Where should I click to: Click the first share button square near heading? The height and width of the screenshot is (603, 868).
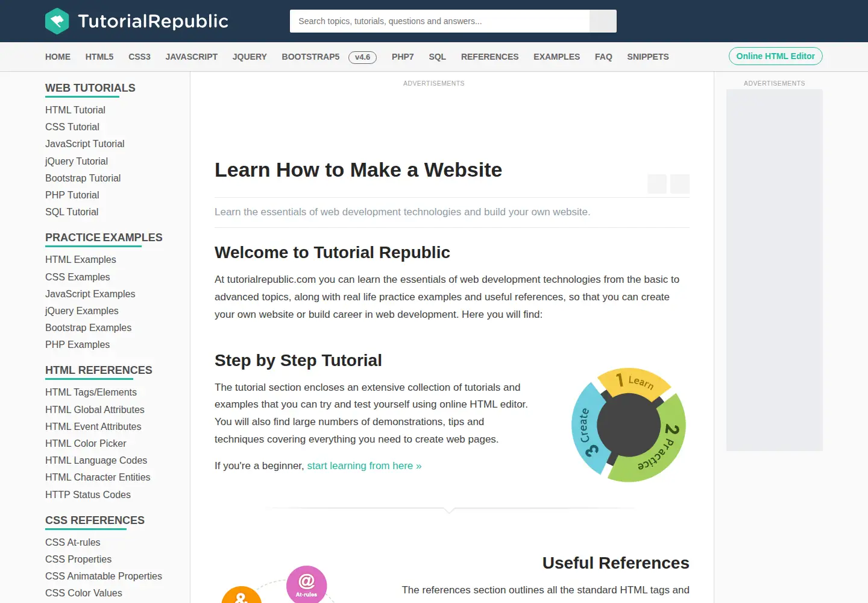click(x=657, y=184)
